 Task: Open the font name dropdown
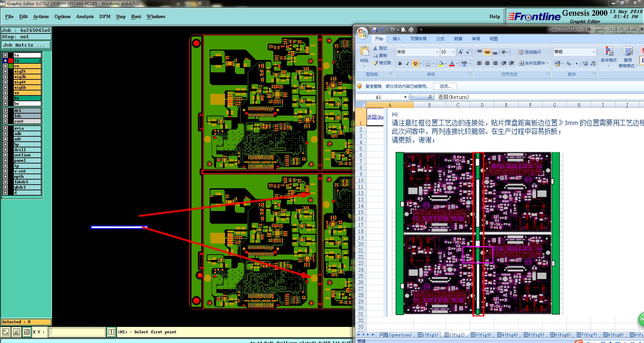437,52
